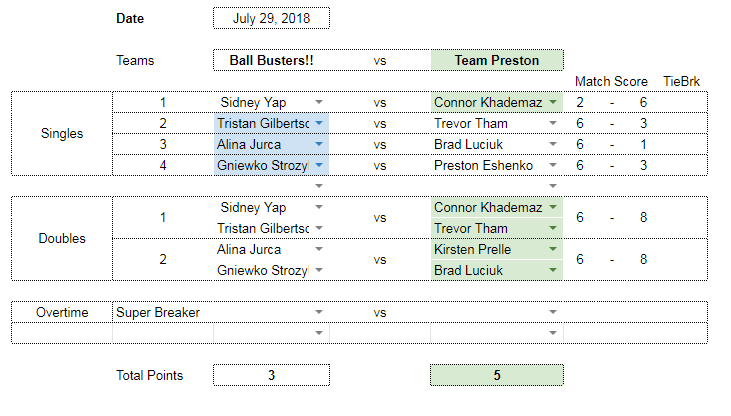Select the date cell showing July 29, 2018
Screen dimensions: 731x416
(x=271, y=18)
